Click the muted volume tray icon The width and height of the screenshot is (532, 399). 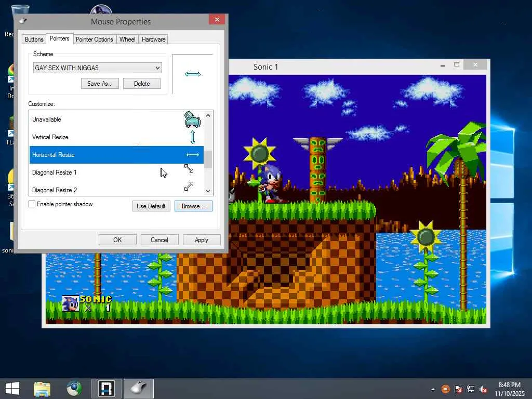click(x=483, y=389)
